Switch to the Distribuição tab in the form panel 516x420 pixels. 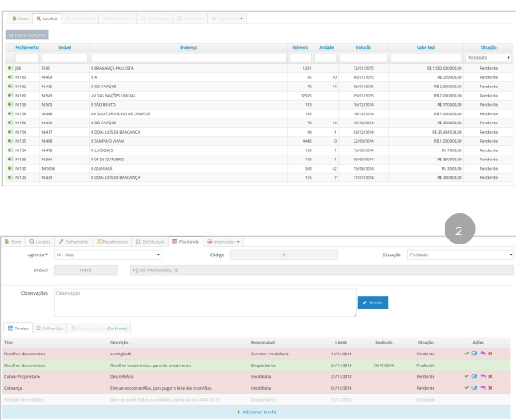pos(150,242)
